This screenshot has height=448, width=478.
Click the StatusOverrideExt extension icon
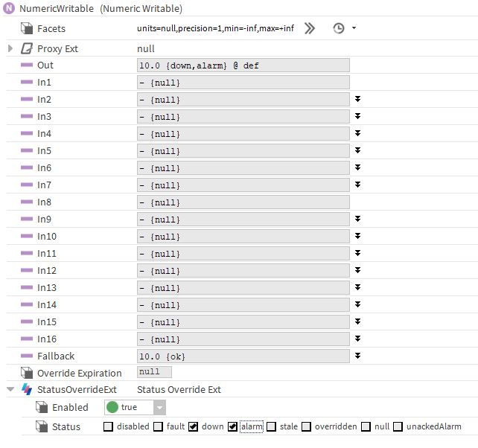[x=26, y=390]
